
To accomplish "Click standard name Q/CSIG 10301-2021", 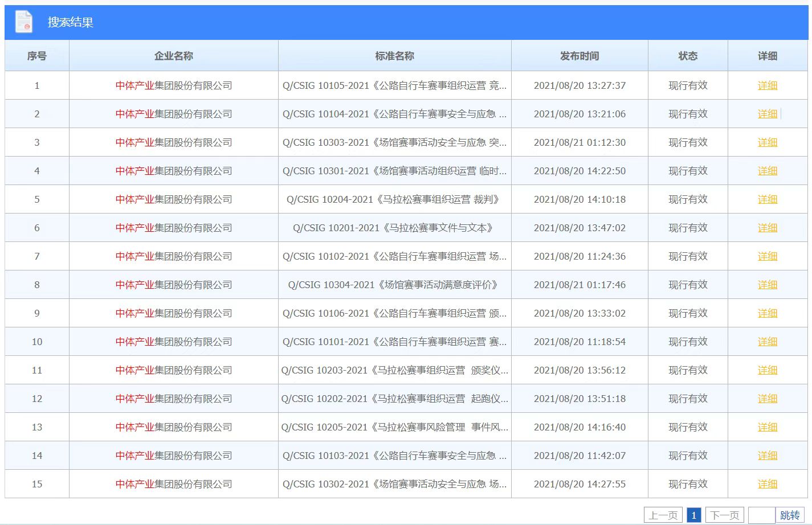I will click(x=395, y=171).
